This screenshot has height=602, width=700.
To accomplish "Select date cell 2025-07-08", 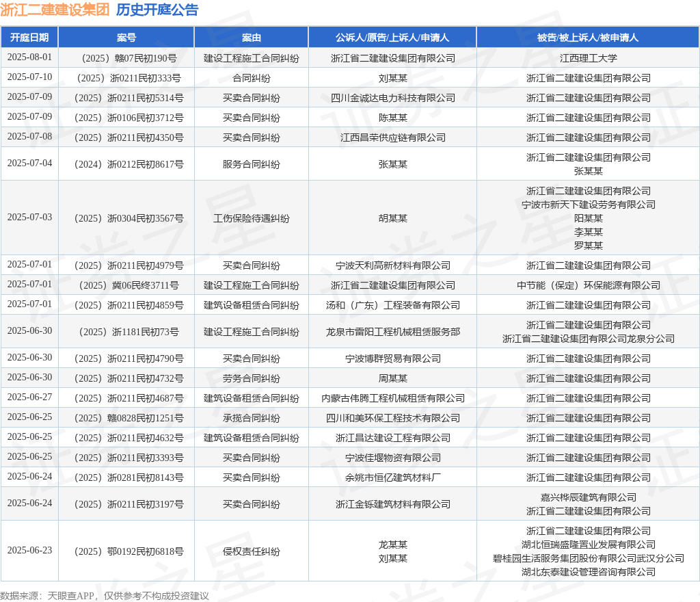I will coord(29,136).
